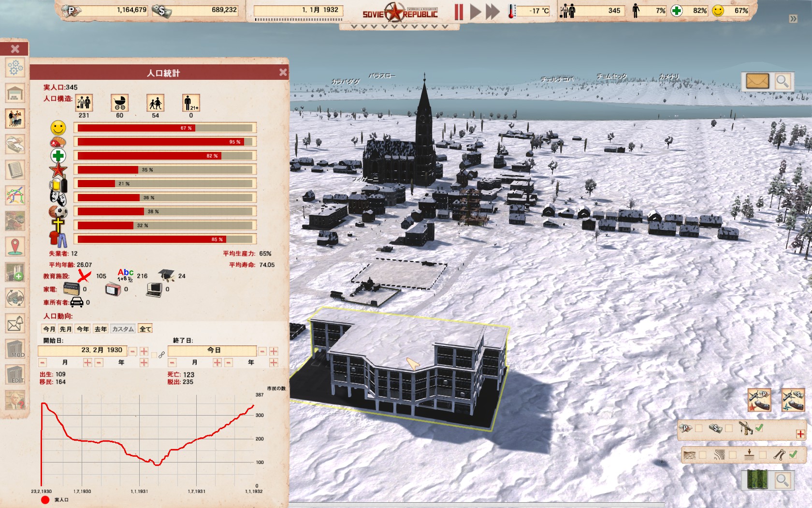Open the mail notification bell icon
Image resolution: width=812 pixels, height=508 pixels.
15,324
